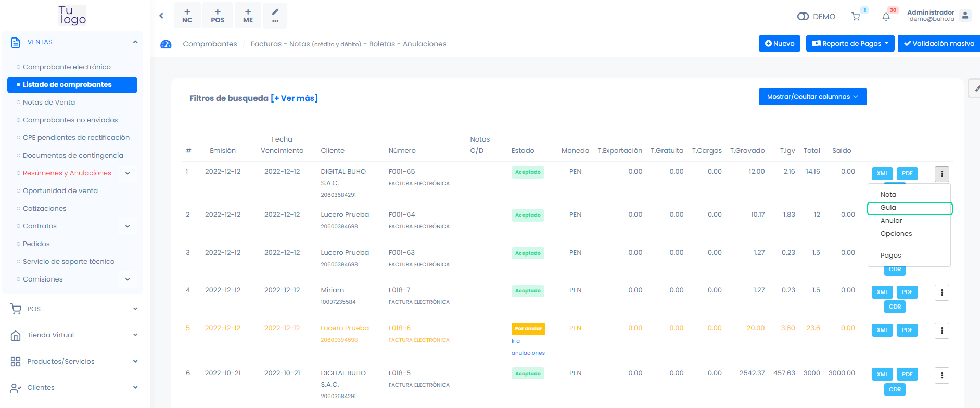Open Administrador user avatar menu

965,16
